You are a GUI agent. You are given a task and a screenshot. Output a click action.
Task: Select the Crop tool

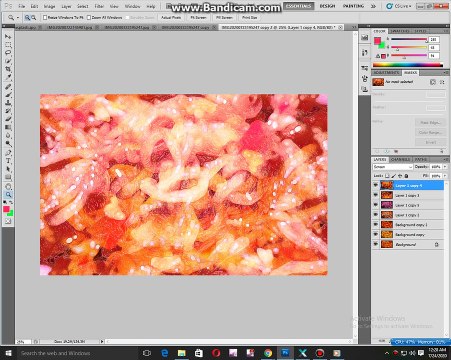click(x=8, y=69)
